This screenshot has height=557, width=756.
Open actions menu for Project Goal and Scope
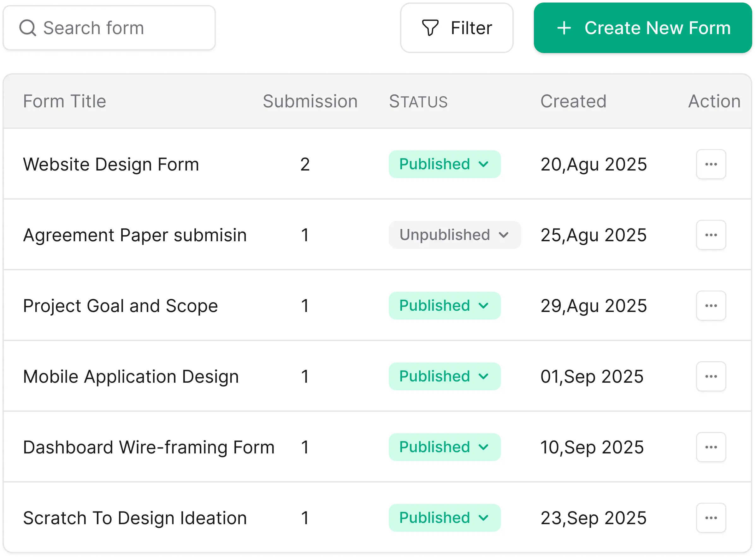click(x=711, y=305)
